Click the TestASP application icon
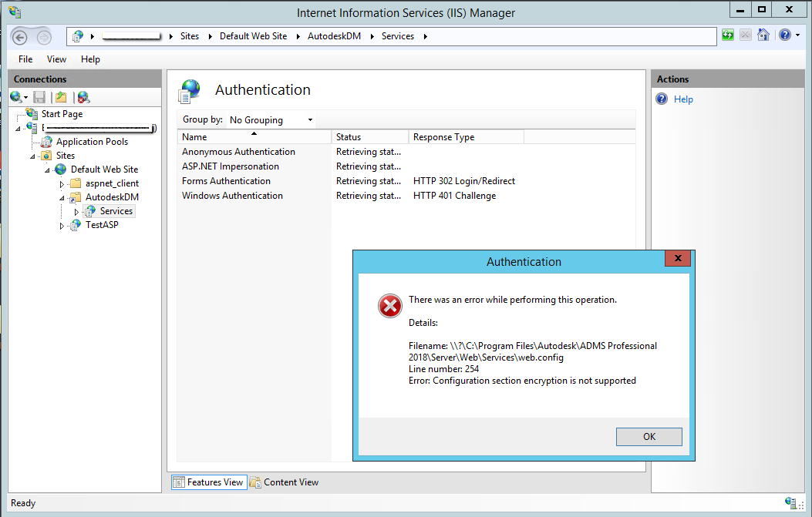This screenshot has width=812, height=517. [76, 225]
